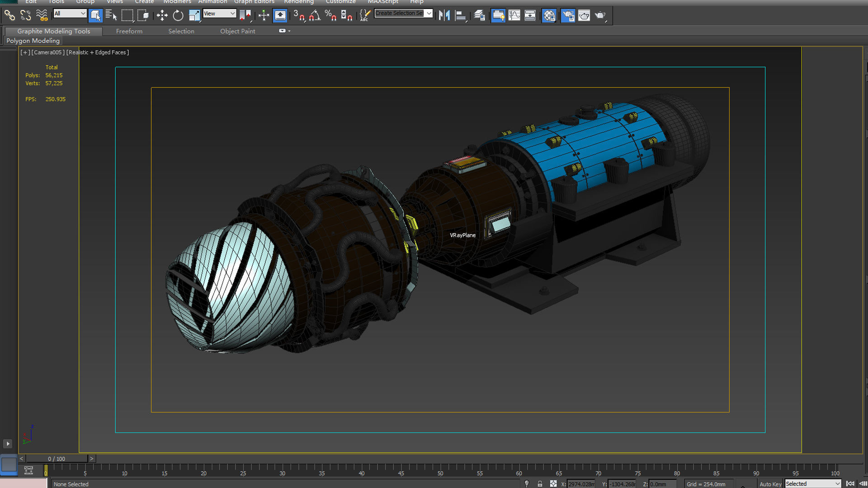Image resolution: width=868 pixels, height=488 pixels.
Task: Activate the Select and Move tool
Action: point(162,16)
